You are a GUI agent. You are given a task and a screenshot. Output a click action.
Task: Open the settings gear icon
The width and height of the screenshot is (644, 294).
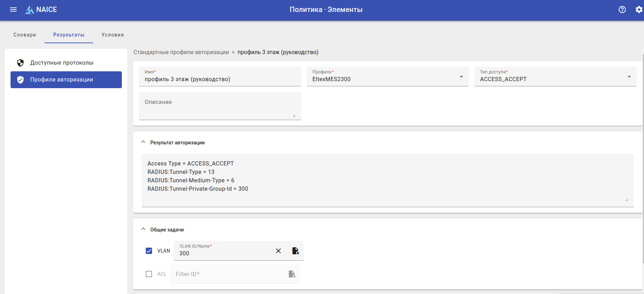[x=639, y=9]
